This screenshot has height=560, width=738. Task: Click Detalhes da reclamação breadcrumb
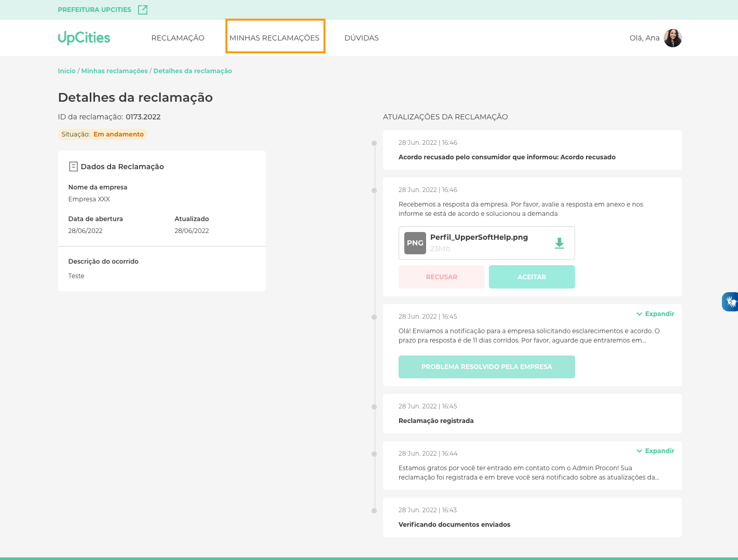point(193,71)
